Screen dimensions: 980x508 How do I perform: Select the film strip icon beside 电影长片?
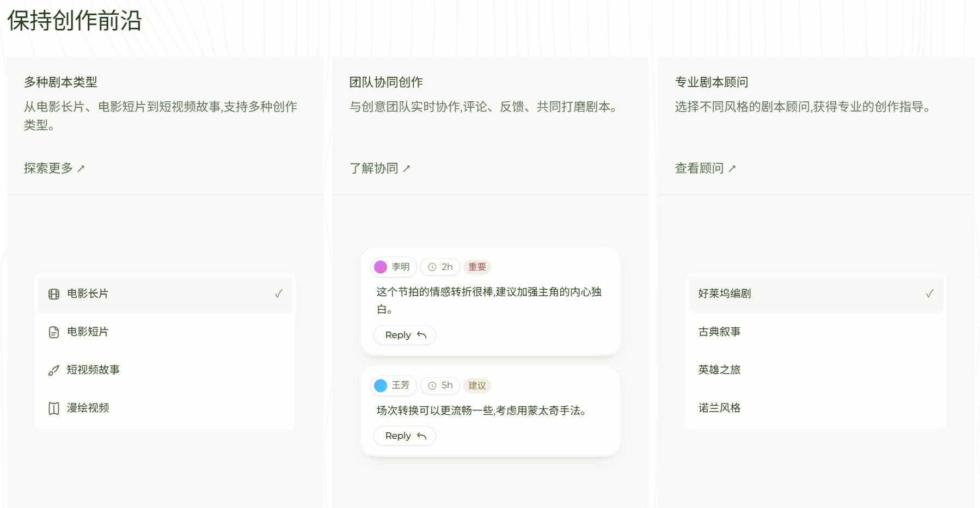[x=53, y=293]
